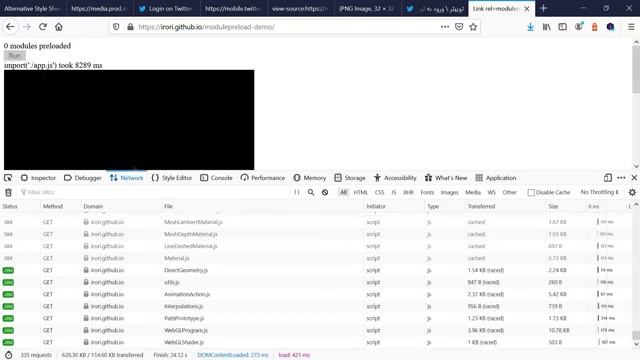Filter requests by All
This screenshot has height=360, width=640.
point(344,192)
